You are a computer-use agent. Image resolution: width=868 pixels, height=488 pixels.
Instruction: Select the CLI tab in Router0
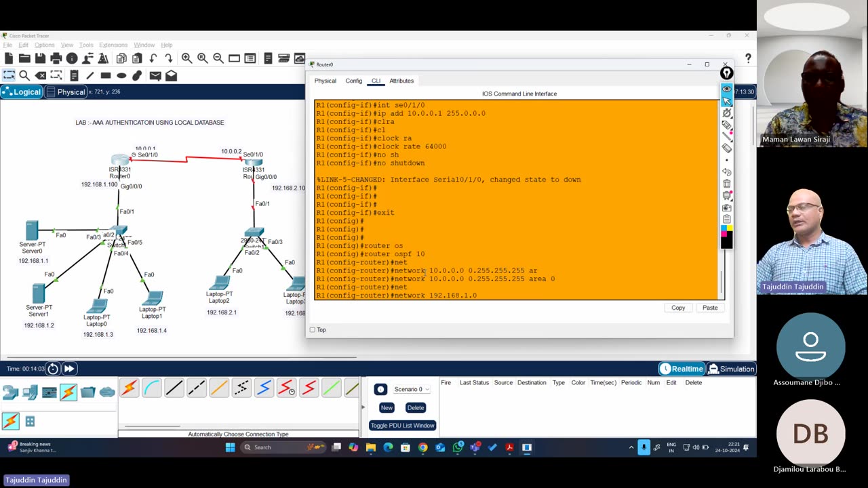pyautogui.click(x=376, y=81)
